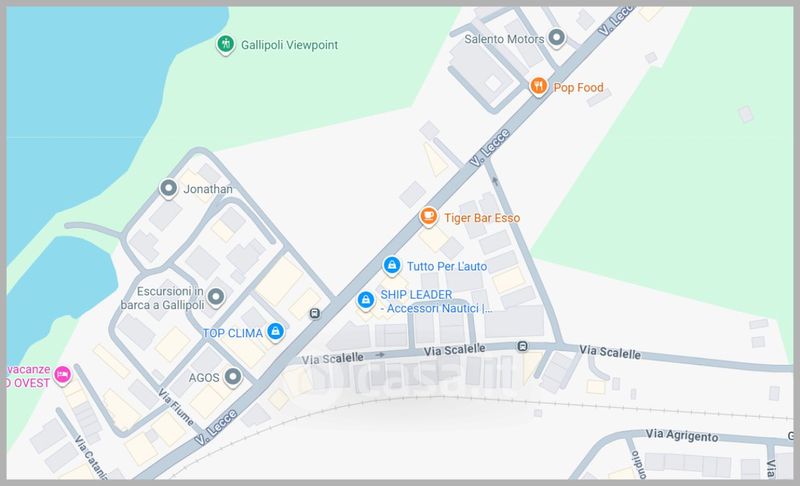Screen dimensions: 800x486
Task: Click the Via Fiume street name
Action: click(x=176, y=407)
